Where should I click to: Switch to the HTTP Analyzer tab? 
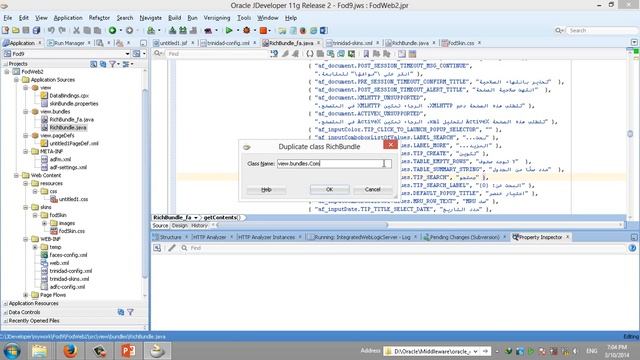point(209,237)
